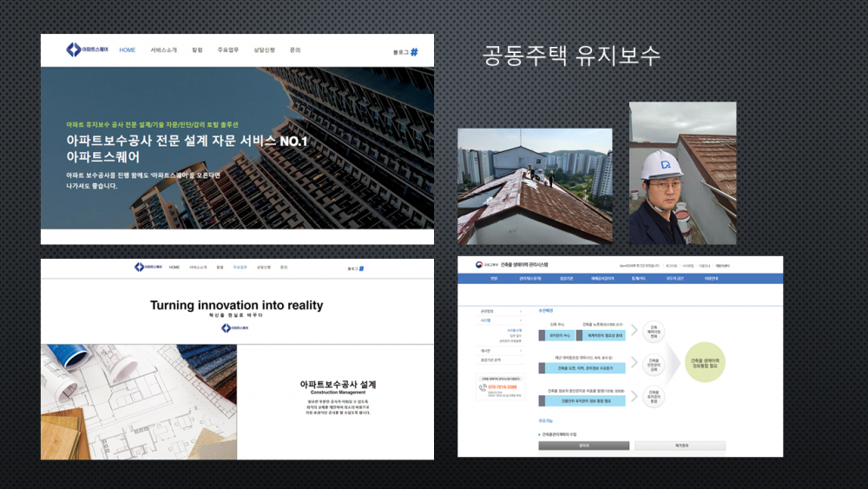Click the 아파트스퀘어 logo in the top site header

[87, 50]
